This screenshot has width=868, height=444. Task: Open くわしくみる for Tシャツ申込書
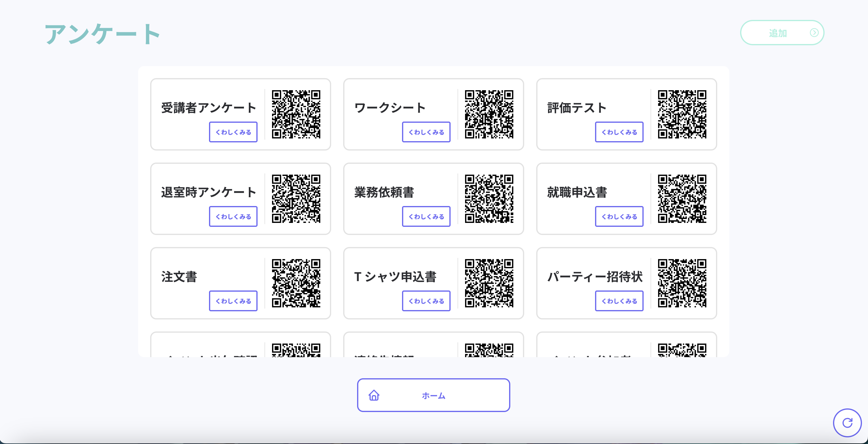tap(426, 301)
